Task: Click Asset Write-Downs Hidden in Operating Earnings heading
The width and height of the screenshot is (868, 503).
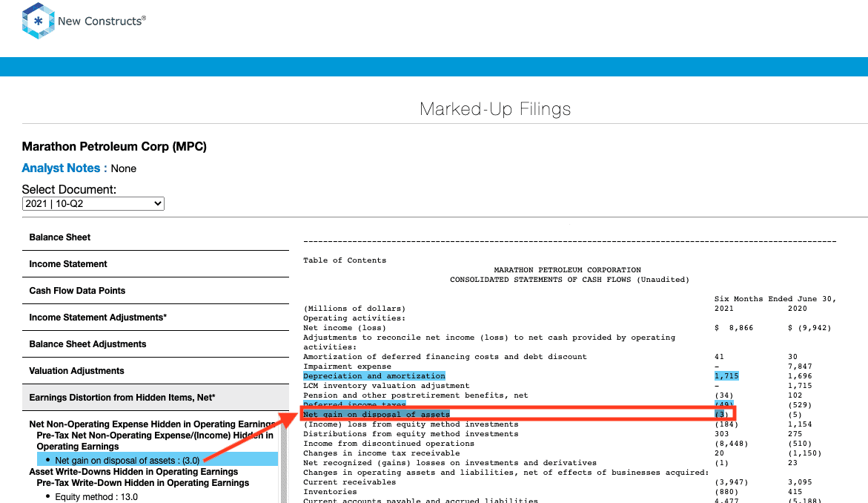Action: (x=133, y=472)
